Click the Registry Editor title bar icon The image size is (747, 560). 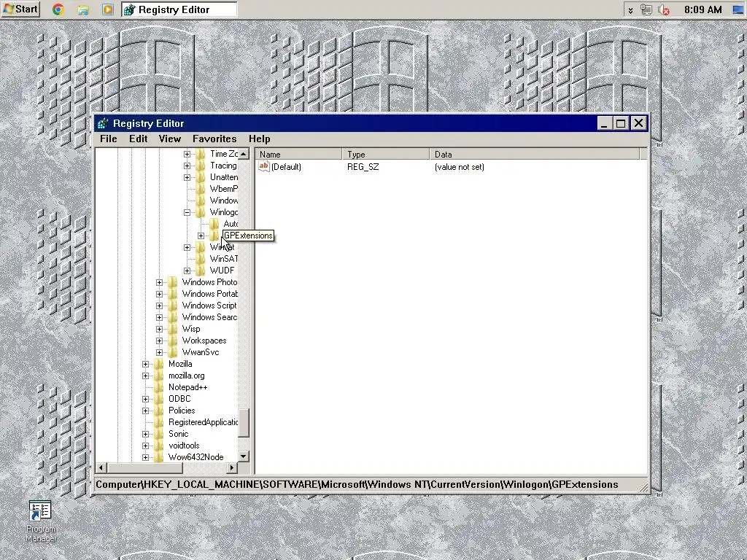point(103,124)
